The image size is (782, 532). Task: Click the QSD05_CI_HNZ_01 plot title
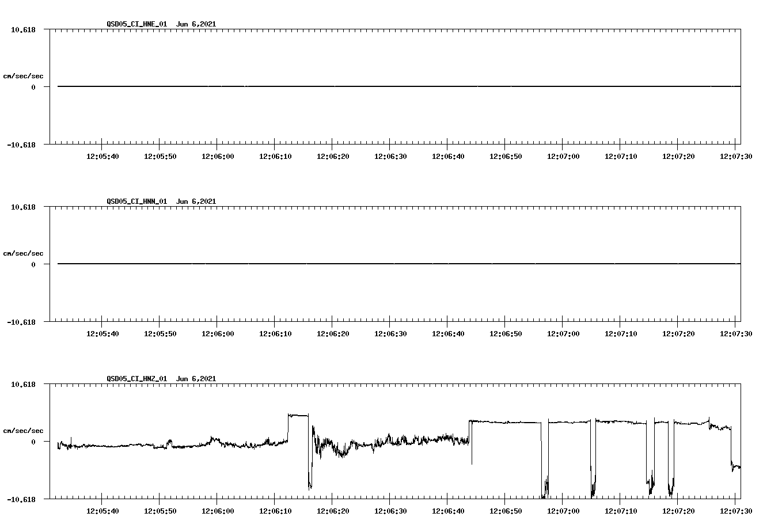[161, 379]
